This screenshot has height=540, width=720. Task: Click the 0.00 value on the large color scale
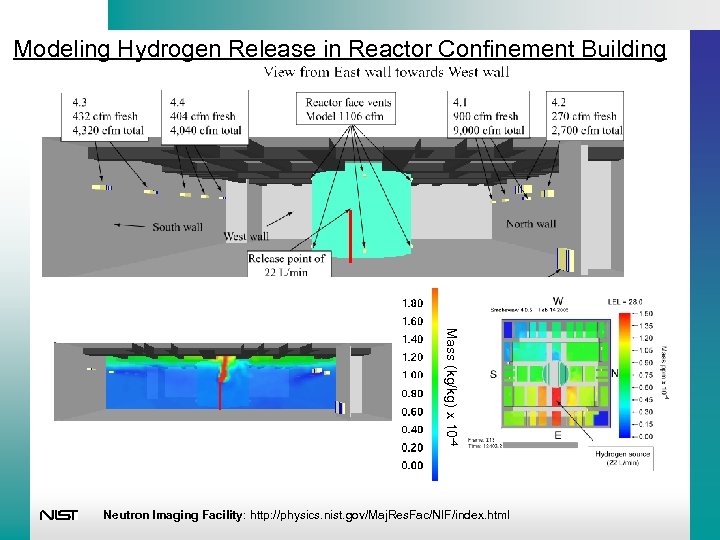[412, 465]
